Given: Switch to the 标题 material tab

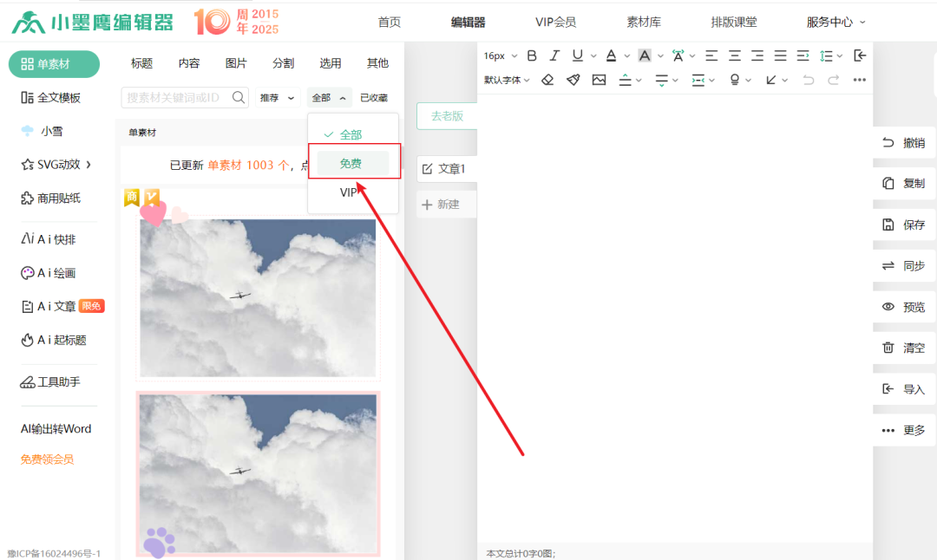Looking at the screenshot, I should [141, 63].
